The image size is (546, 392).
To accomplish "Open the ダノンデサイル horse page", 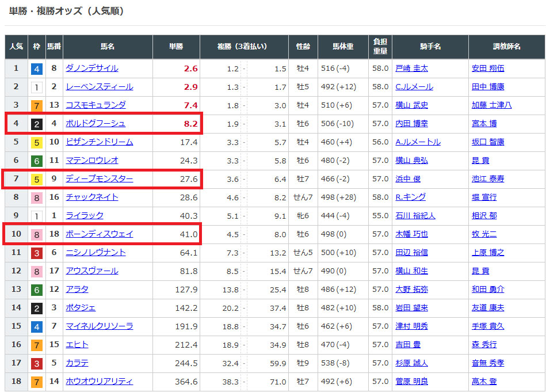I will pos(92,68).
